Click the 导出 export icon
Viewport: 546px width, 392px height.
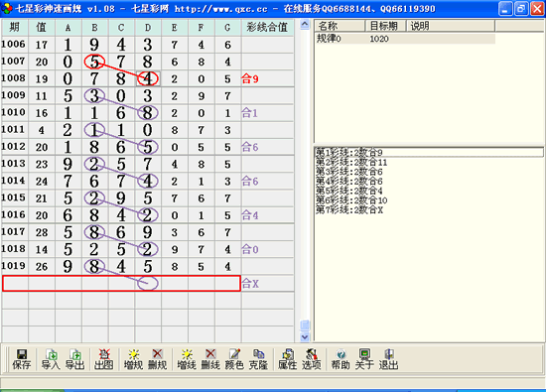(x=75, y=359)
